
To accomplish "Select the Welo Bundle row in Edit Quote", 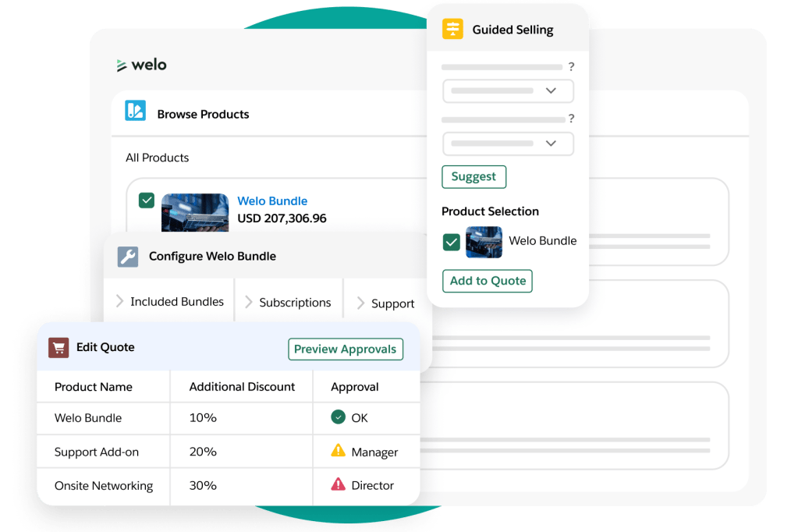I will (x=229, y=418).
